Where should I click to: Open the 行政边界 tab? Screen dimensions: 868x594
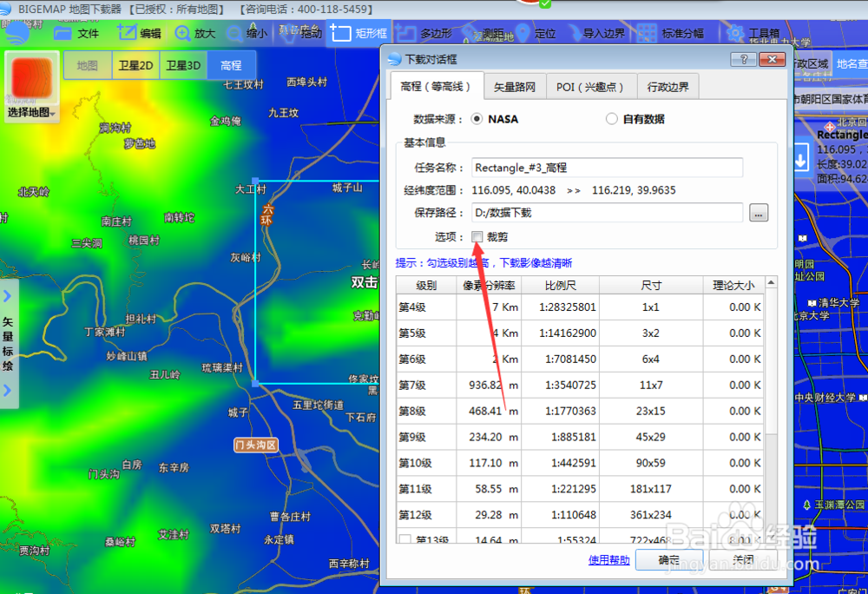point(668,87)
